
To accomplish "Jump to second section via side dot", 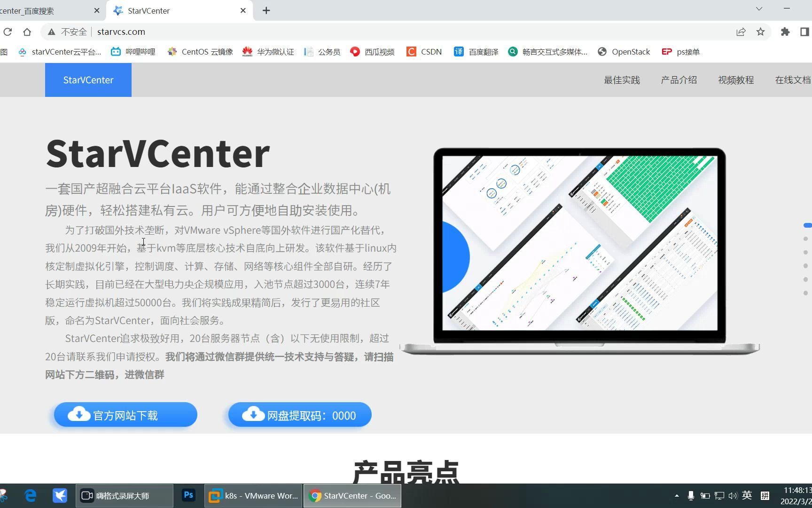I will (805, 239).
